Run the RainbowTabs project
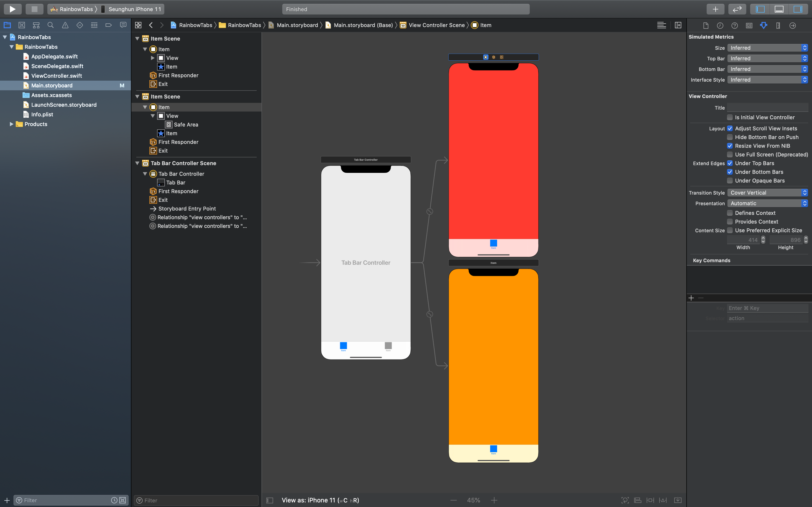812x507 pixels. 12,9
